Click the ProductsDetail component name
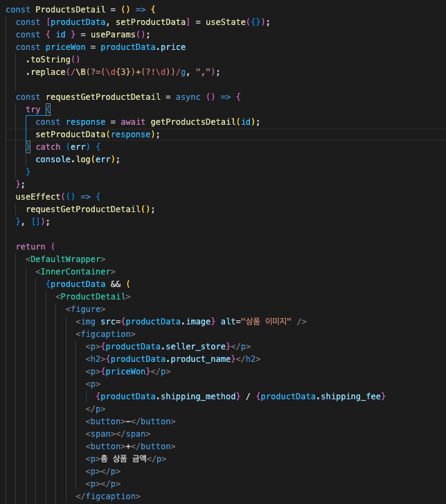The height and width of the screenshot is (504, 446). (x=71, y=10)
